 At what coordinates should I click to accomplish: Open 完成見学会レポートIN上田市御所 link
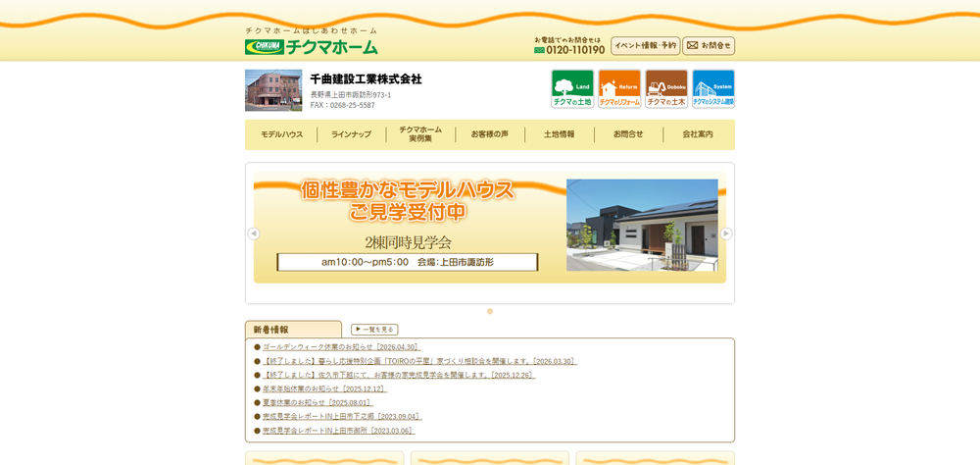click(x=339, y=431)
